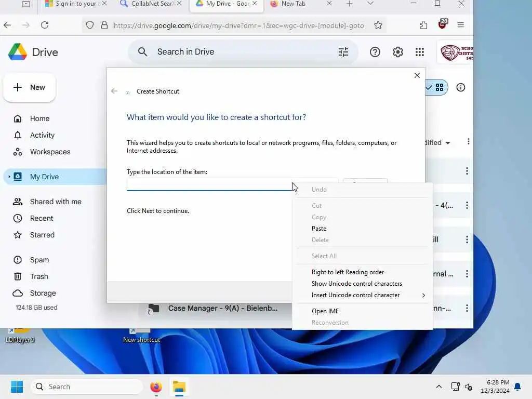Open the Help question mark icon
532x399 pixels.
click(375, 52)
